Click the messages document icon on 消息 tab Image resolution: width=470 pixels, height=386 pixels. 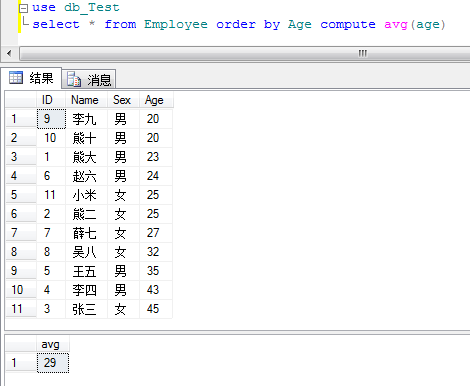click(74, 79)
